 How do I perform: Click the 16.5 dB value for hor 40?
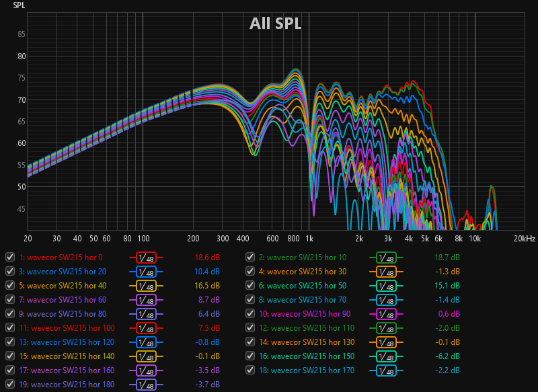(x=207, y=285)
